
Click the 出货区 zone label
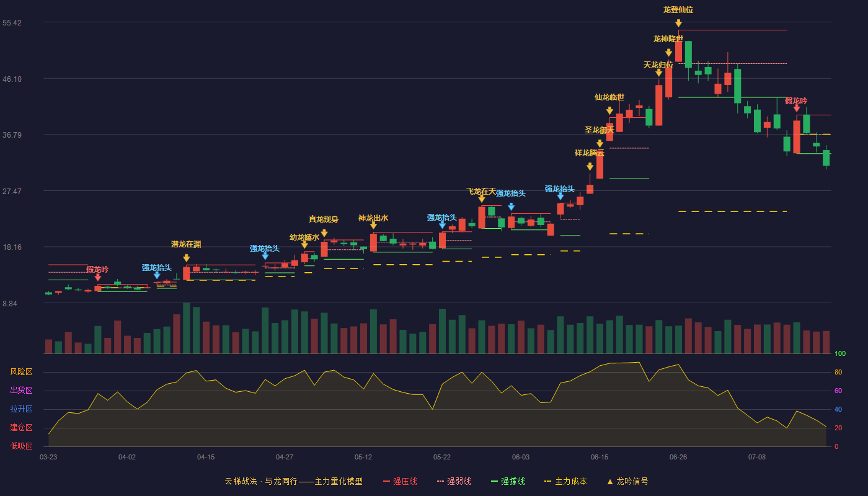tap(21, 391)
